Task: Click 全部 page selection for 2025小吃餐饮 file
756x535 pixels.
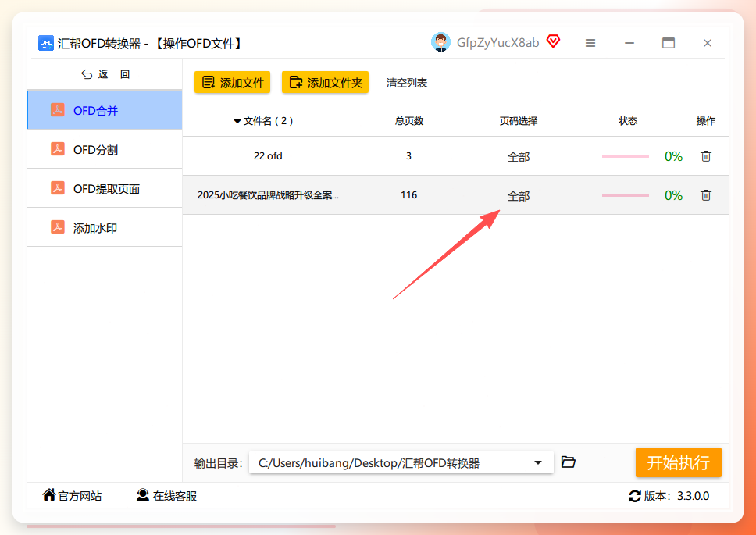Action: (519, 196)
